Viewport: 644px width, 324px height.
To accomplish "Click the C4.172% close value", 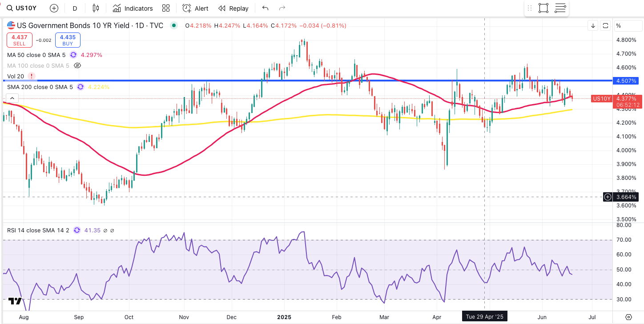I will pyautogui.click(x=283, y=26).
